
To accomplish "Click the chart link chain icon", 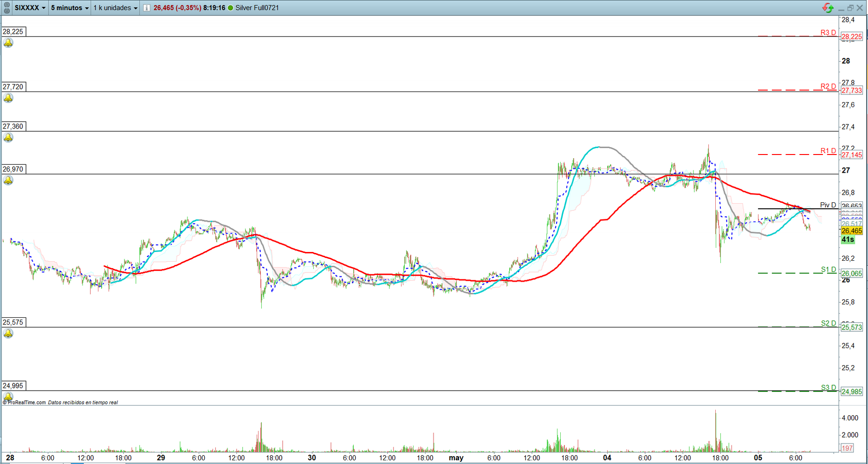I will 6,8.
